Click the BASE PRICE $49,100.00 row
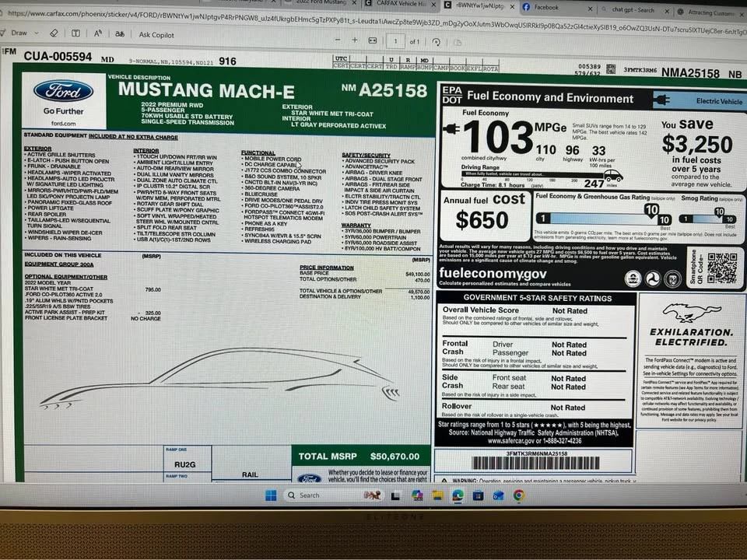 coord(364,274)
